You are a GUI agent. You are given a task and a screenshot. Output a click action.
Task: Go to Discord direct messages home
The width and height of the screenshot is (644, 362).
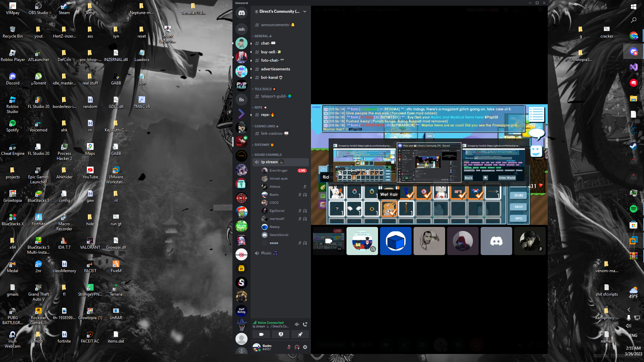pyautogui.click(x=241, y=13)
